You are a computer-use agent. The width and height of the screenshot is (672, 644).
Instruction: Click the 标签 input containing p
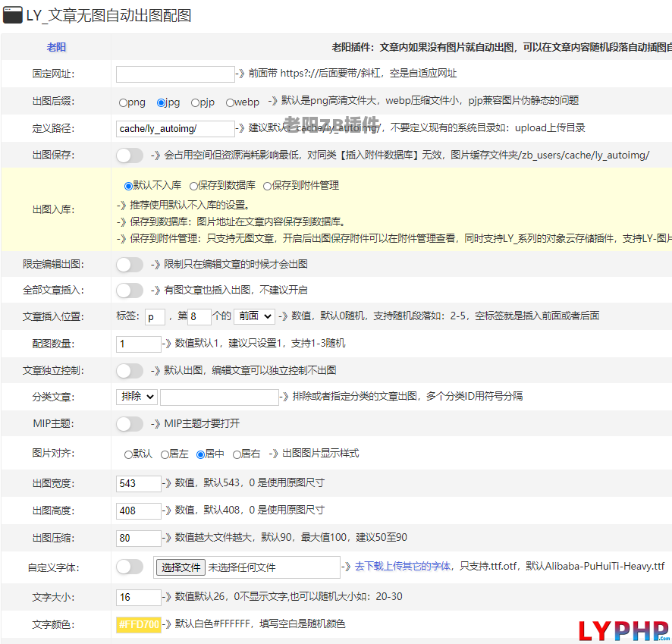tap(155, 317)
